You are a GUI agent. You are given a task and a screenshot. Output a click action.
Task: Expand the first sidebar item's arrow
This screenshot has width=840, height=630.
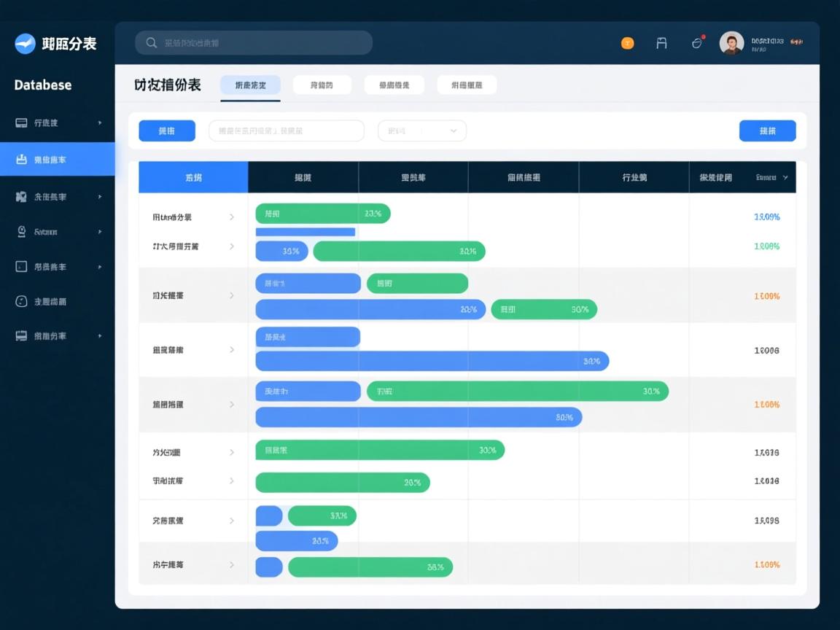[x=100, y=123]
